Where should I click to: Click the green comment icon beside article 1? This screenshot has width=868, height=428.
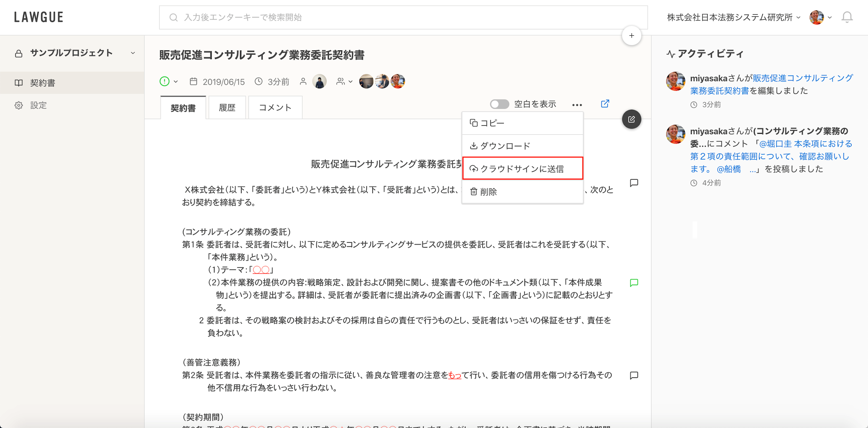coord(634,283)
